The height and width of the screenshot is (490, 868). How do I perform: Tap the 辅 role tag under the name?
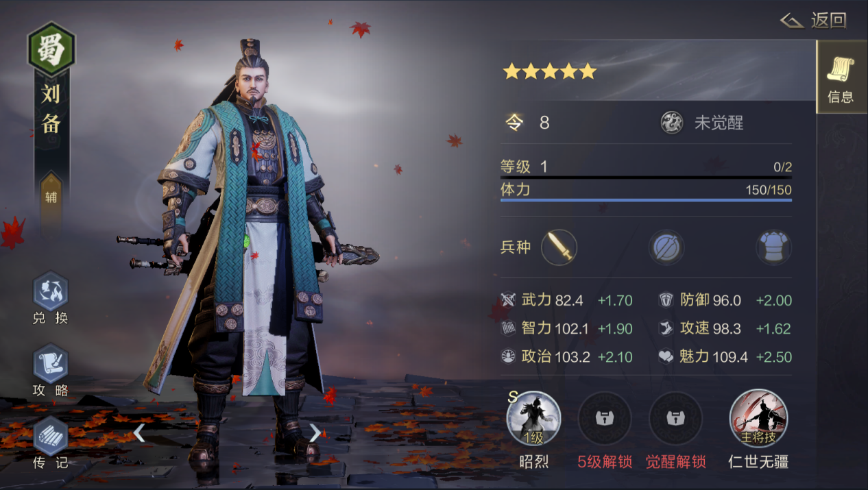point(51,198)
